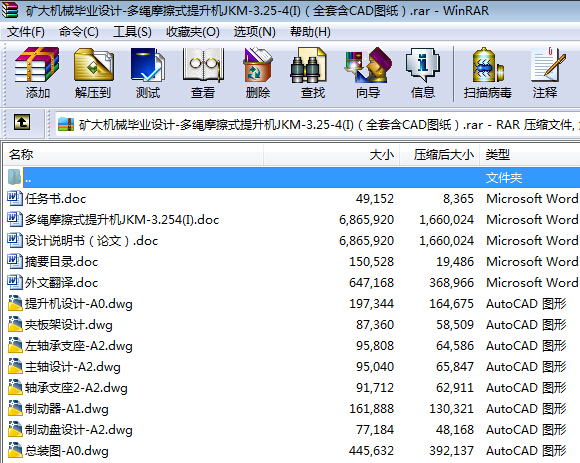The width and height of the screenshot is (580, 463).
Task: Select file 任务书.doc
Action: tap(55, 199)
